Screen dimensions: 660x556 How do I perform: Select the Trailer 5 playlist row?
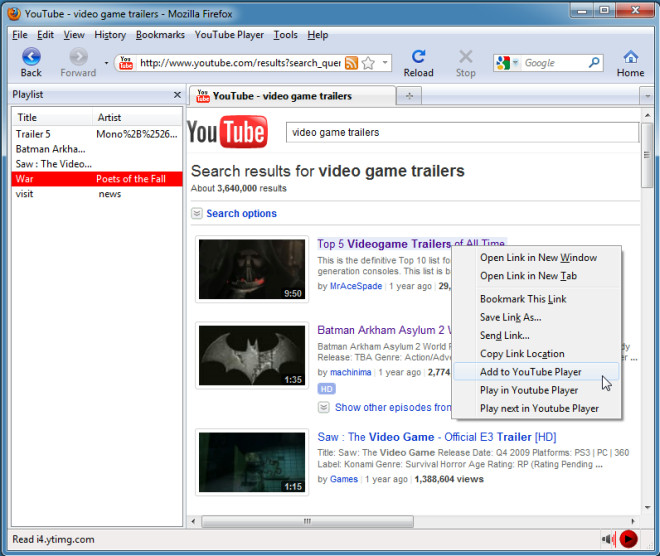pos(97,134)
